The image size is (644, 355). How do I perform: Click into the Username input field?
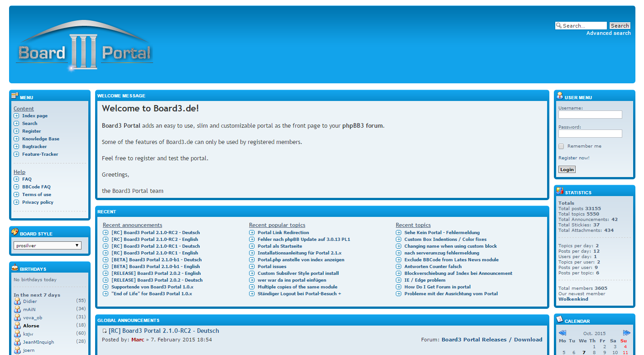(590, 115)
